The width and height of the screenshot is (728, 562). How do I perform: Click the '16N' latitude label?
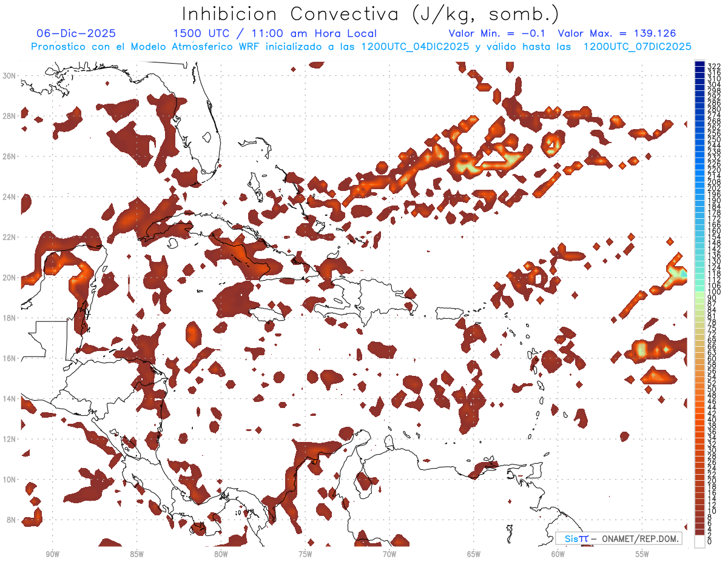coord(10,358)
